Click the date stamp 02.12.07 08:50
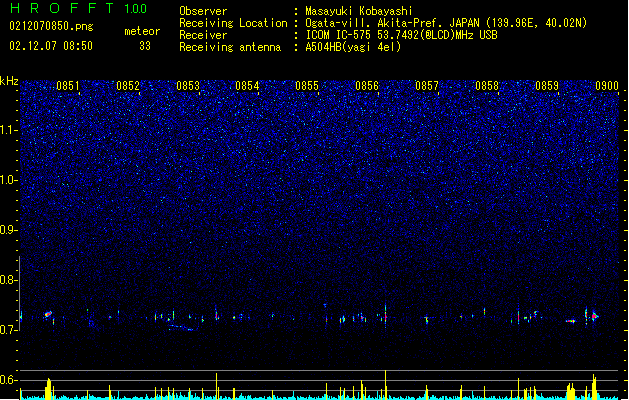Viewport: 629px width, 400px height. pos(51,46)
